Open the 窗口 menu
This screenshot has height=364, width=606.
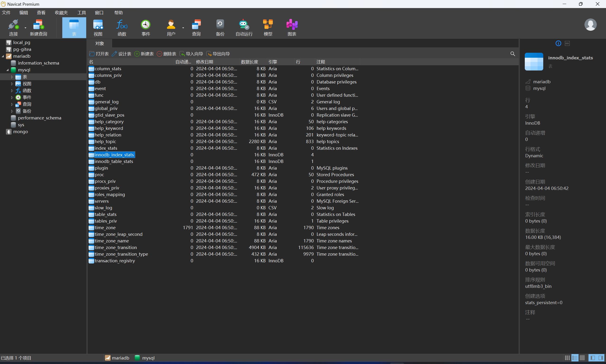pos(99,13)
